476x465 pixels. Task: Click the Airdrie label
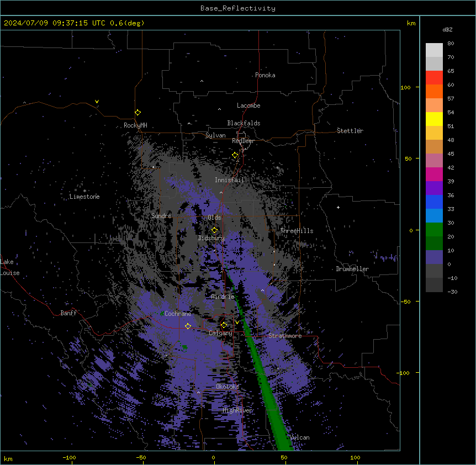(223, 297)
